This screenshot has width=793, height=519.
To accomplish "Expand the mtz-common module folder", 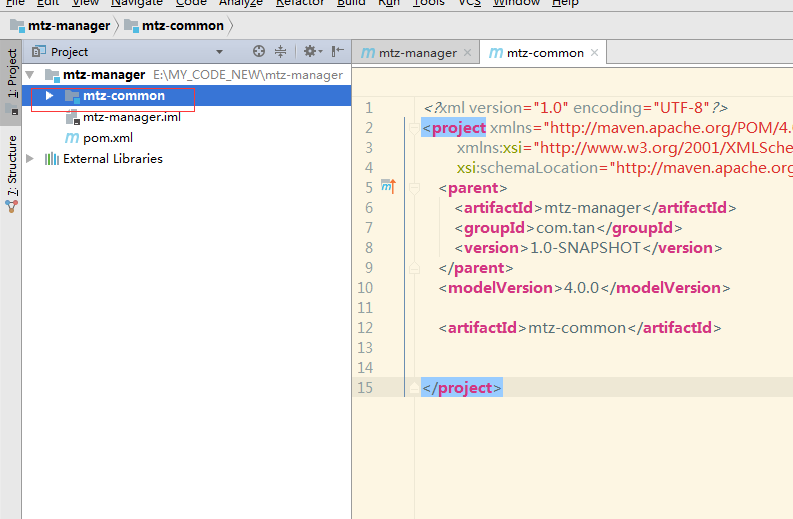I will click(49, 96).
